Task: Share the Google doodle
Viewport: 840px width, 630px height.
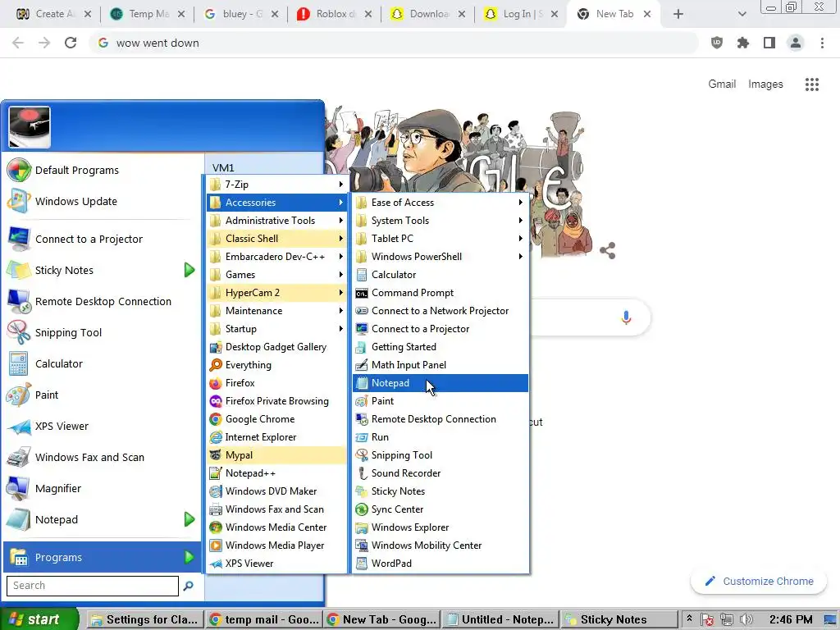Action: pyautogui.click(x=607, y=251)
